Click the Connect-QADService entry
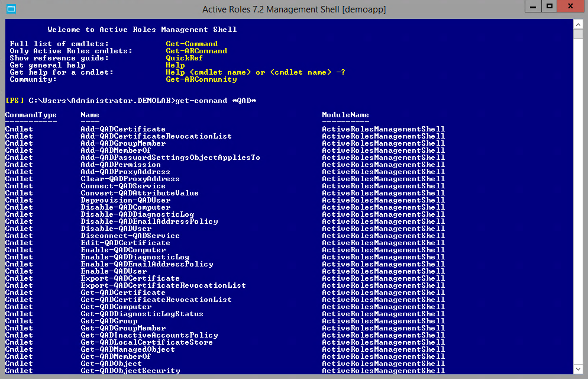This screenshot has height=379, width=588. (x=123, y=186)
